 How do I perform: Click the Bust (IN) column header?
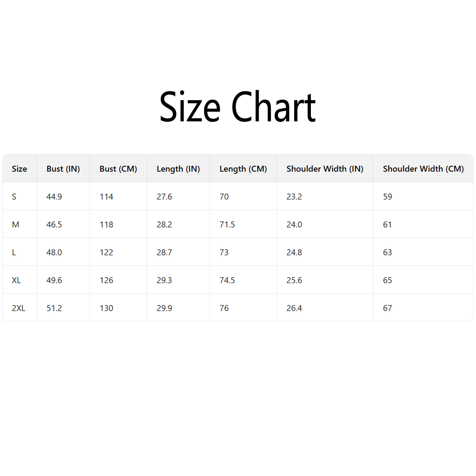coord(63,169)
